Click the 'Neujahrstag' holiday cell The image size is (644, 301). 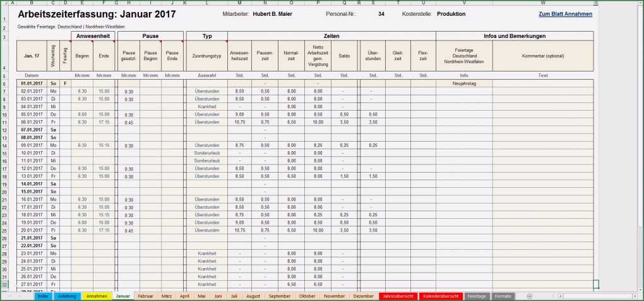pos(464,83)
